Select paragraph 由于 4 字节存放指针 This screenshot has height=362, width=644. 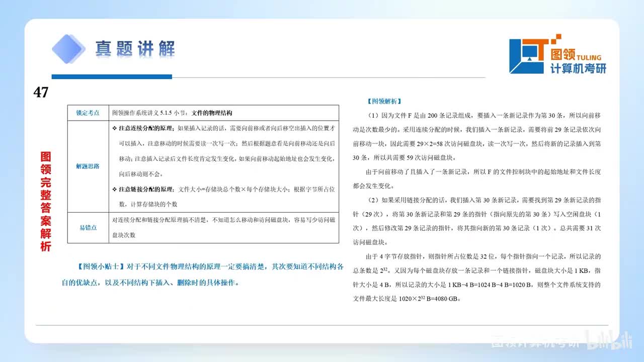[477, 278]
